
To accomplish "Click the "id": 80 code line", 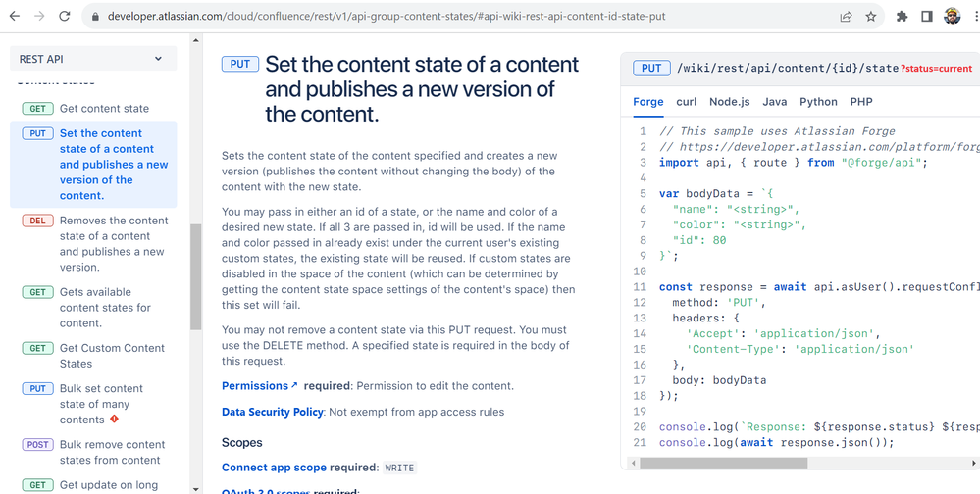I will point(699,240).
